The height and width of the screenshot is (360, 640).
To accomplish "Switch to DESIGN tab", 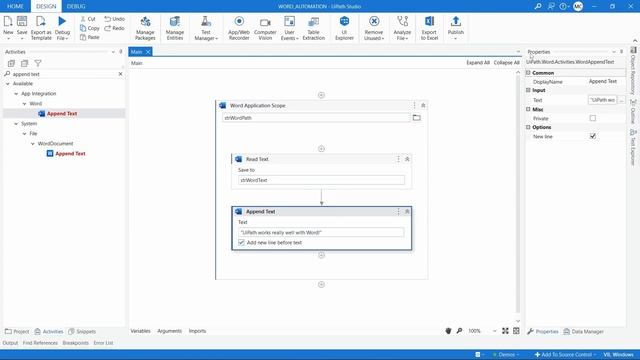I will coord(46,6).
